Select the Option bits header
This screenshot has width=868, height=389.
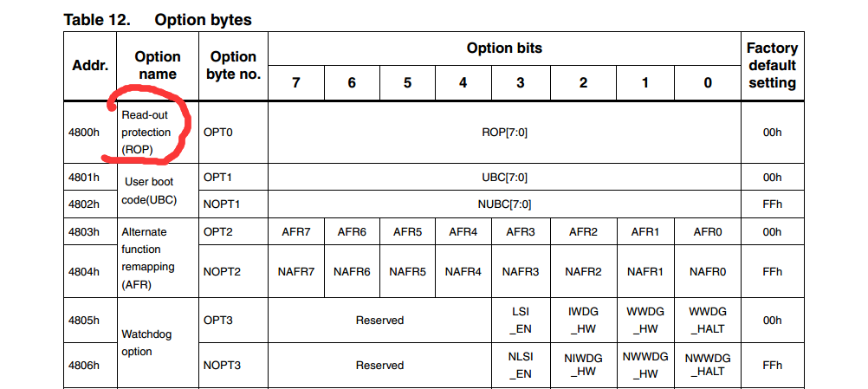tap(504, 49)
